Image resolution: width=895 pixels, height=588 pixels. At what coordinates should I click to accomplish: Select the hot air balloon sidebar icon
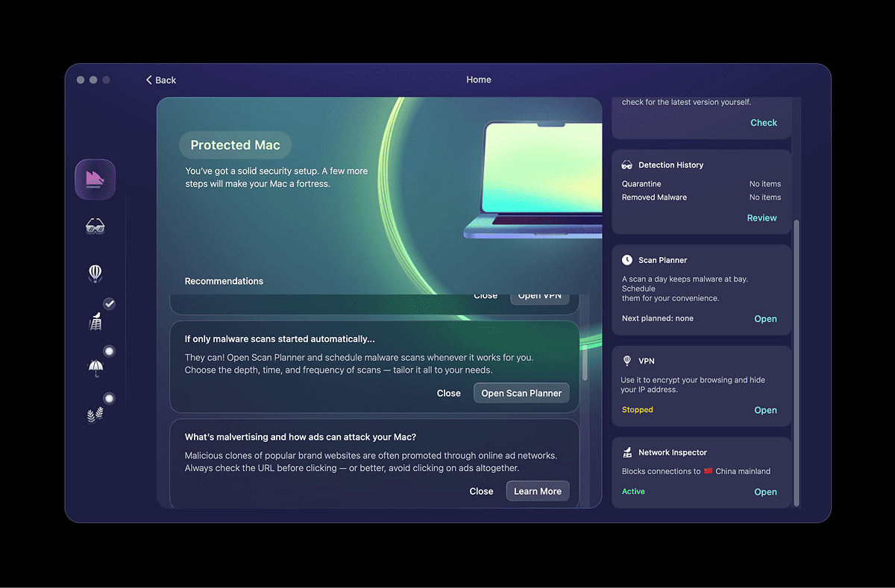(x=95, y=274)
